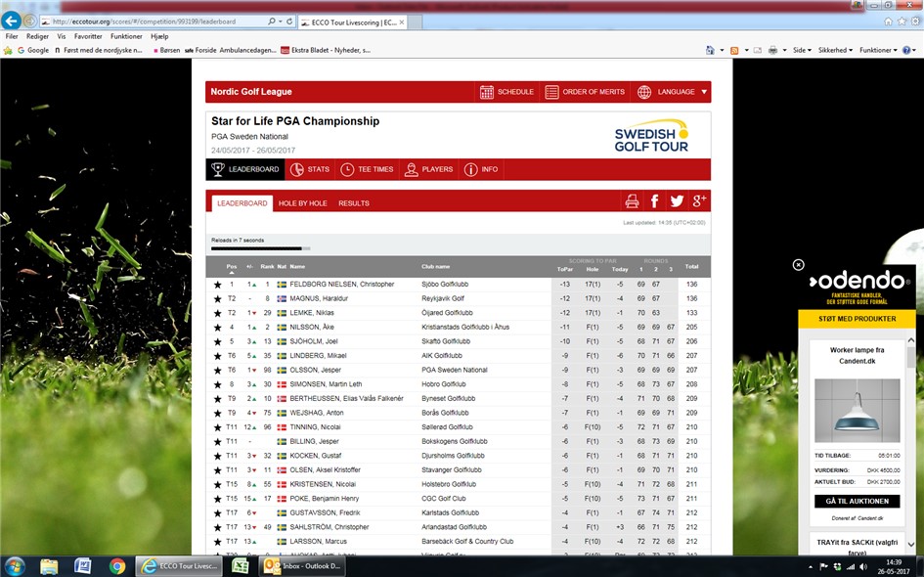924x577 pixels.
Task: Go back with the browser Back arrow
Action: (11, 21)
